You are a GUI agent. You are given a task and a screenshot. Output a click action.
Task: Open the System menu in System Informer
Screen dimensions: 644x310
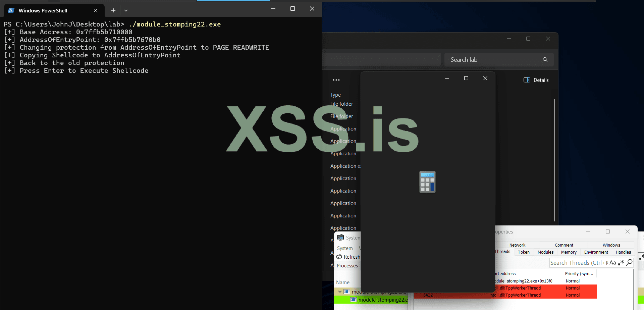[344, 248]
